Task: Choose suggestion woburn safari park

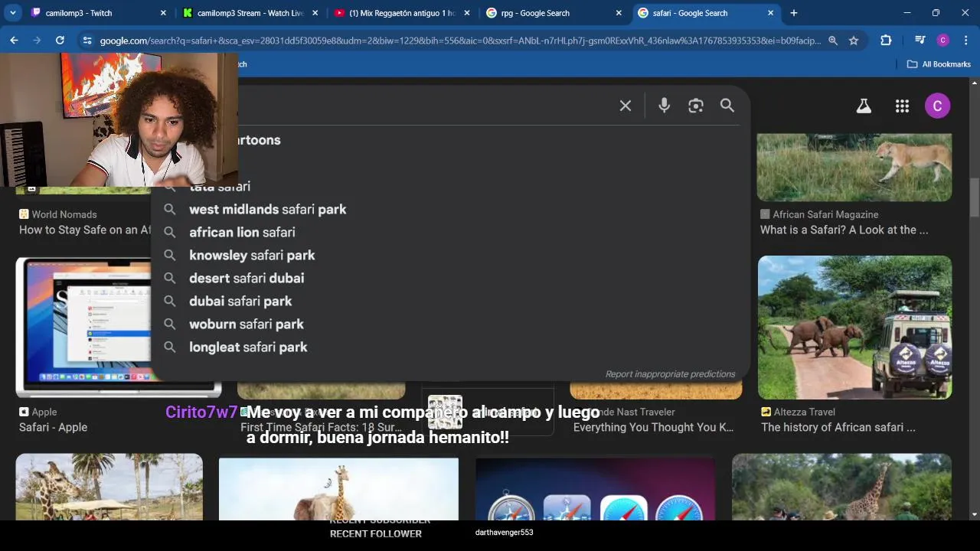Action: click(x=247, y=324)
